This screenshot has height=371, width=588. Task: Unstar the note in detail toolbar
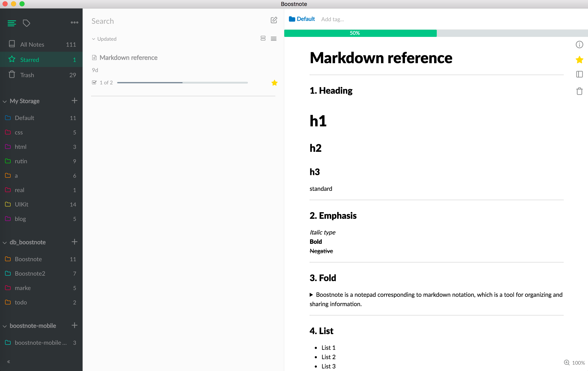(x=579, y=60)
